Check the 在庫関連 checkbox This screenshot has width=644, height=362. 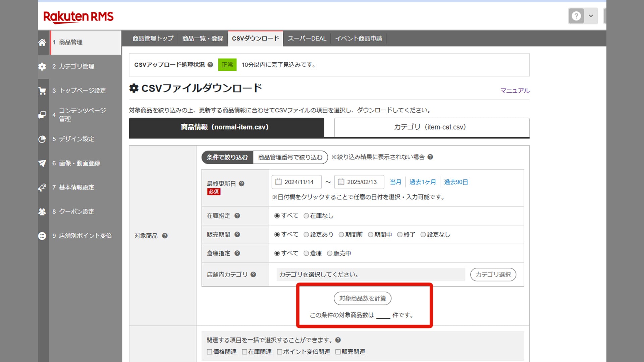(x=245, y=352)
